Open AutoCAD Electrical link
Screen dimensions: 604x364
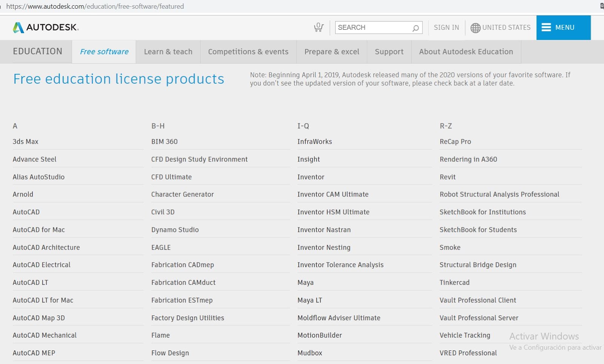[x=42, y=265]
